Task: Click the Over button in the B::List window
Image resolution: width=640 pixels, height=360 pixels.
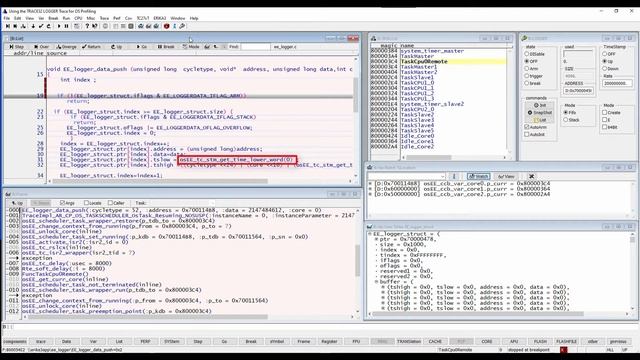Action: [x=42, y=47]
